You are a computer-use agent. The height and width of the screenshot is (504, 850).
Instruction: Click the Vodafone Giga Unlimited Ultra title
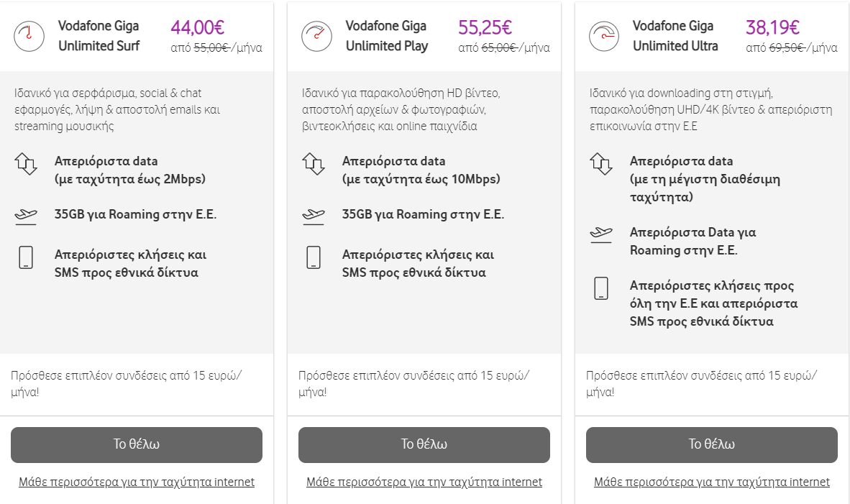675,36
